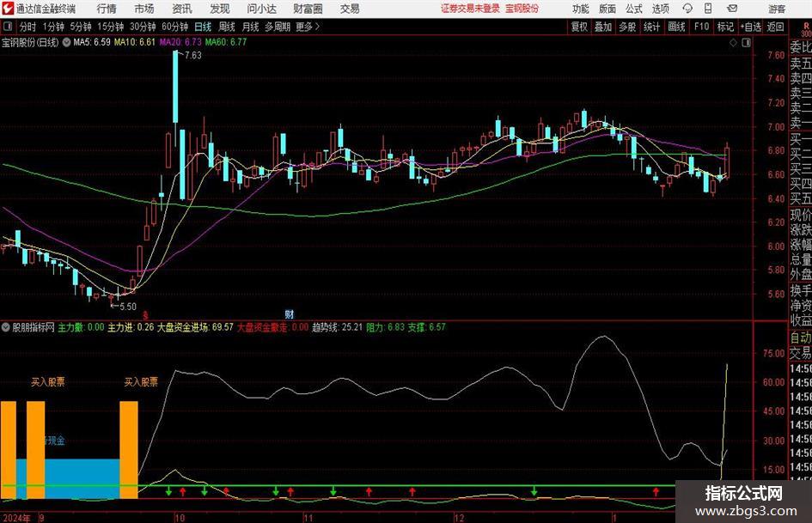Click the 多股 toolbar button
This screenshot has width=812, height=523.
point(627,27)
